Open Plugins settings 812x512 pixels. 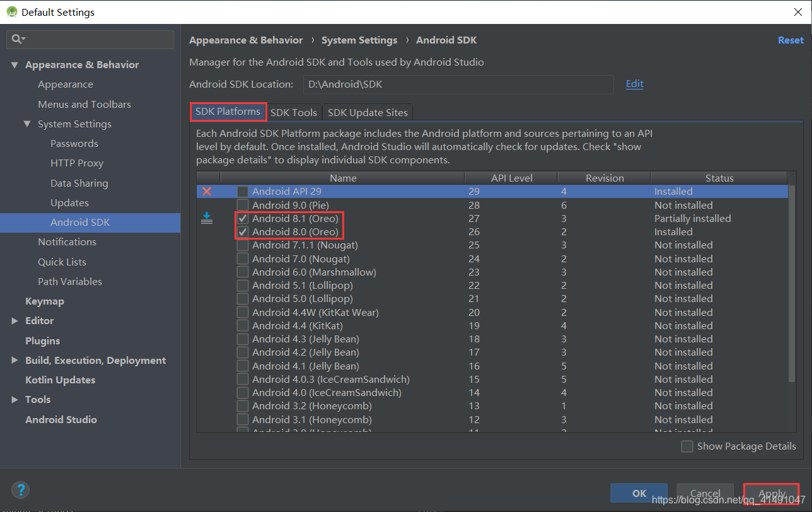(x=43, y=340)
